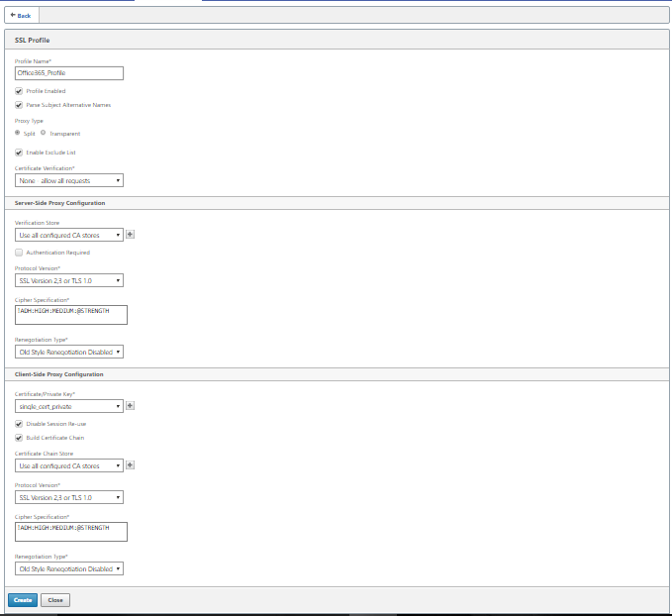Add new Certificate Chain Store with plus icon
This screenshot has height=616, width=672.
(x=131, y=465)
